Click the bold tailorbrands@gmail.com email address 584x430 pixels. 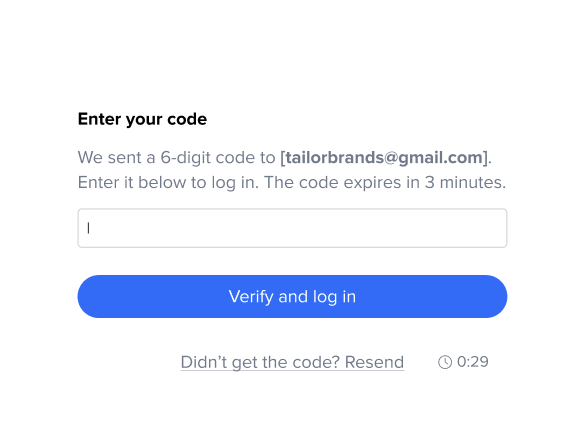pyautogui.click(x=384, y=157)
